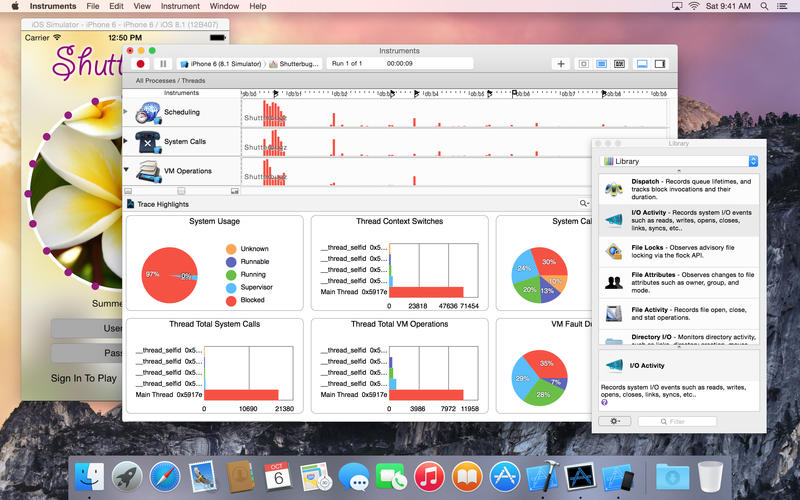Expand the Scheduling instrument track
800x500 pixels.
127,112
